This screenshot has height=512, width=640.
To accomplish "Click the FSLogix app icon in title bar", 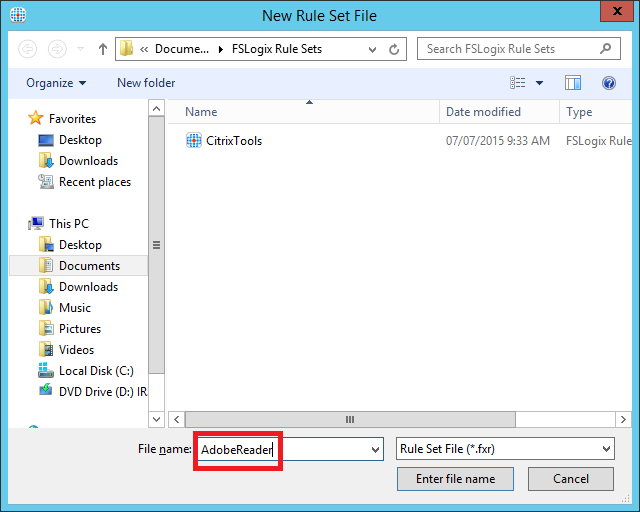I will [x=18, y=15].
